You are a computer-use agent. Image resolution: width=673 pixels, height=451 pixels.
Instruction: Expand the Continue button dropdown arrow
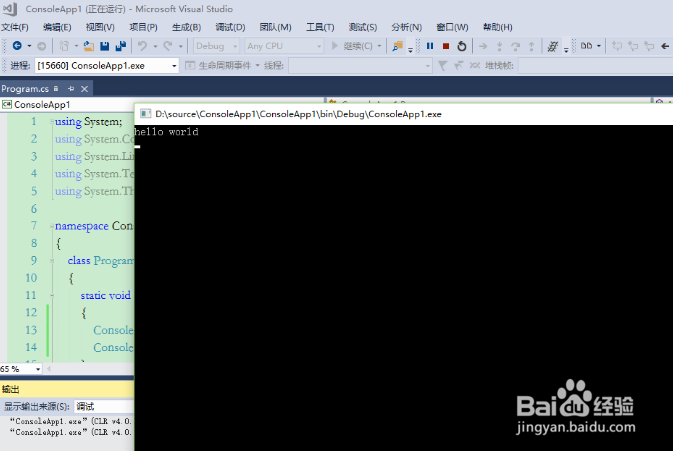pyautogui.click(x=379, y=46)
